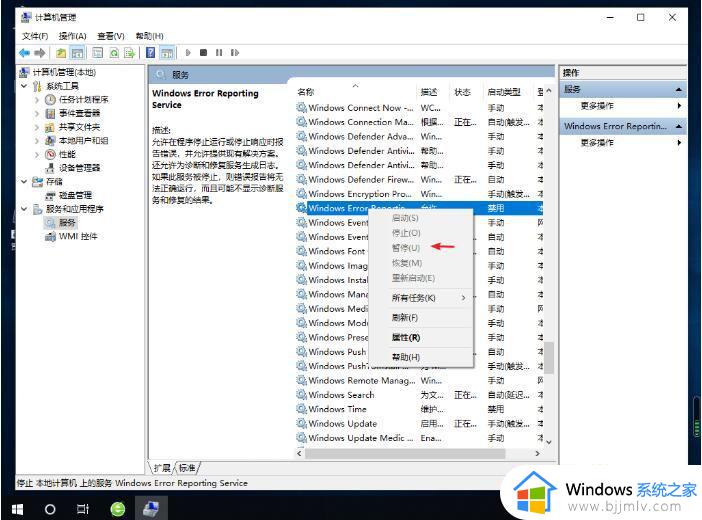Viewport: 702px width, 520px height.
Task: Click the horizontal scrollbar right arrow
Action: pos(537,453)
